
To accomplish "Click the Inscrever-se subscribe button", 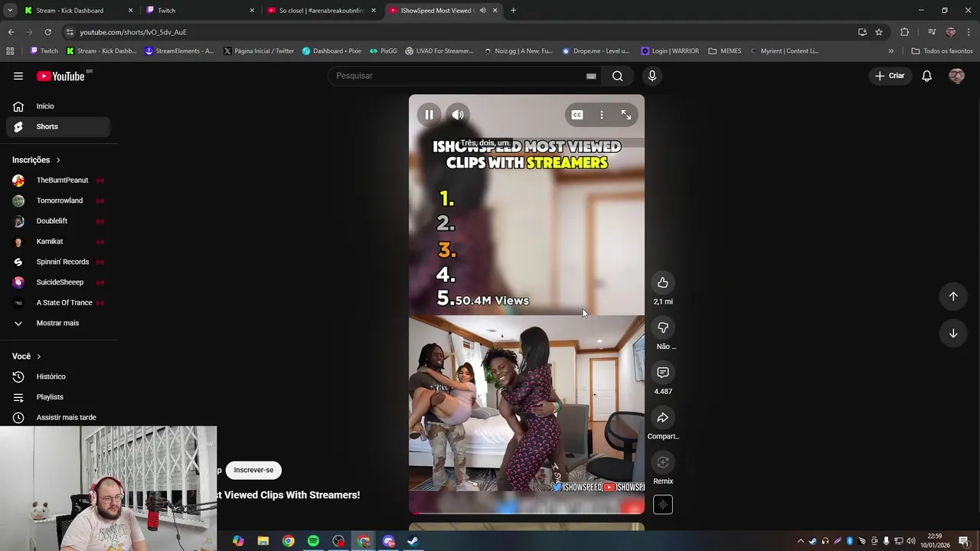I will 253,470.
